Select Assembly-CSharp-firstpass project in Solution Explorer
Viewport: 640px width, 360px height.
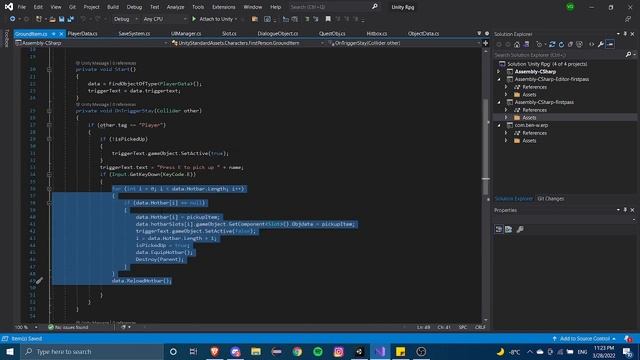tap(544, 102)
